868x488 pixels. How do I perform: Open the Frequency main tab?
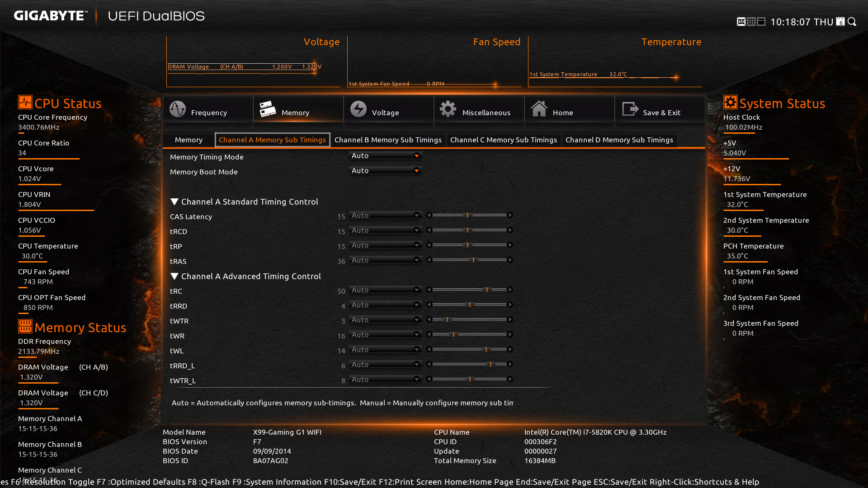click(x=208, y=109)
